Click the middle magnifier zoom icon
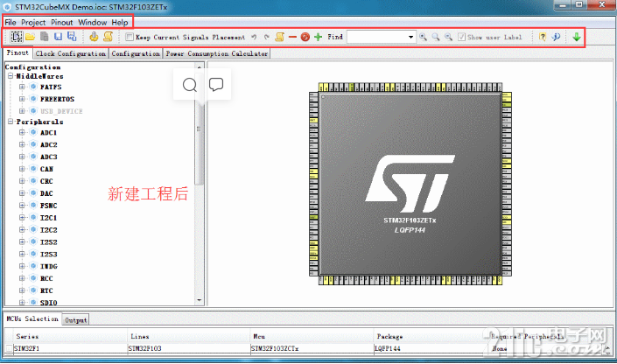The height and width of the screenshot is (364, 617). tap(436, 37)
